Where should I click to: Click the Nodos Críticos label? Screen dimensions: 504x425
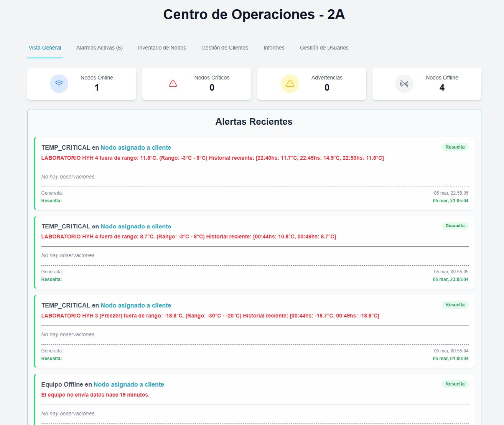212,78
